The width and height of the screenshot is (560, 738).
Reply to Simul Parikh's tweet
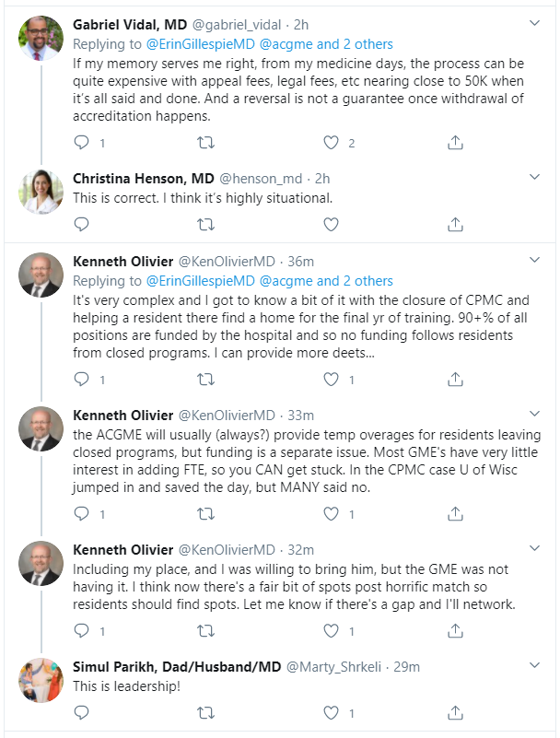(82, 711)
